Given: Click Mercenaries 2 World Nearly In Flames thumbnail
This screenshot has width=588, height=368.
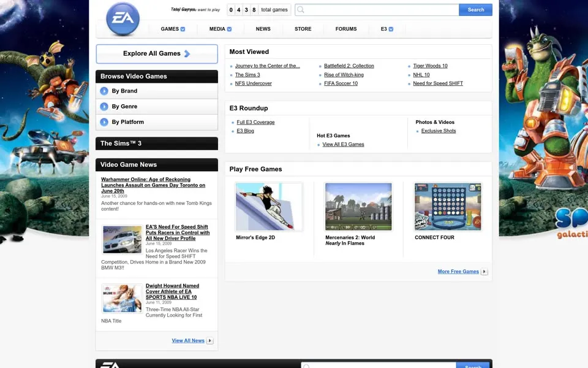Looking at the screenshot, I should (358, 207).
